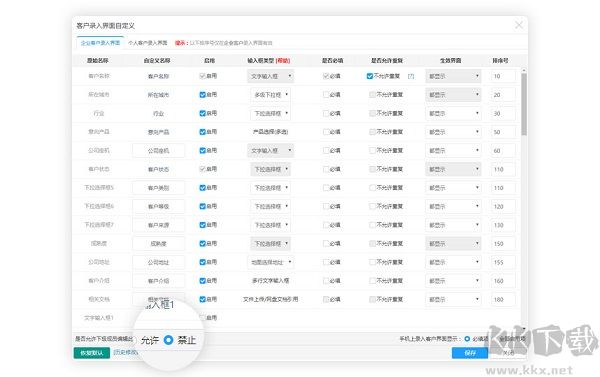This screenshot has width=600, height=377.
Task: Edit sort number field showing 10
Action: click(x=503, y=76)
